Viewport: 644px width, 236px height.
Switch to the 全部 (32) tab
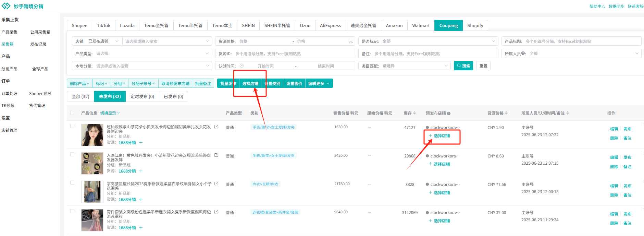point(80,96)
